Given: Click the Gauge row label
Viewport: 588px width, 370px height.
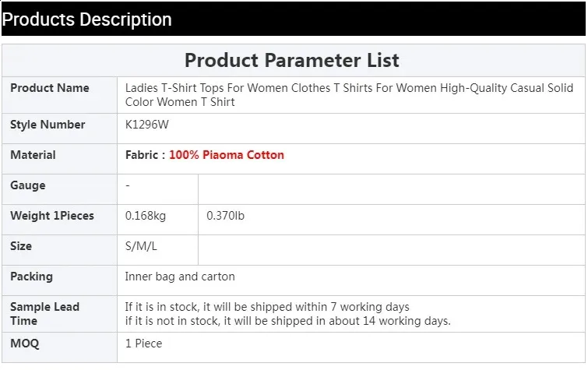Looking at the screenshot, I should (28, 185).
